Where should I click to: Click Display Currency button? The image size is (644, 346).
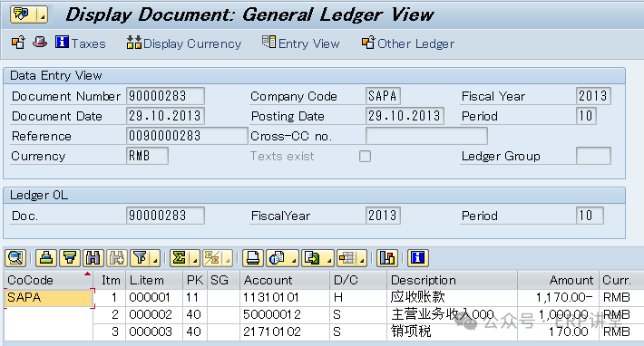[184, 43]
